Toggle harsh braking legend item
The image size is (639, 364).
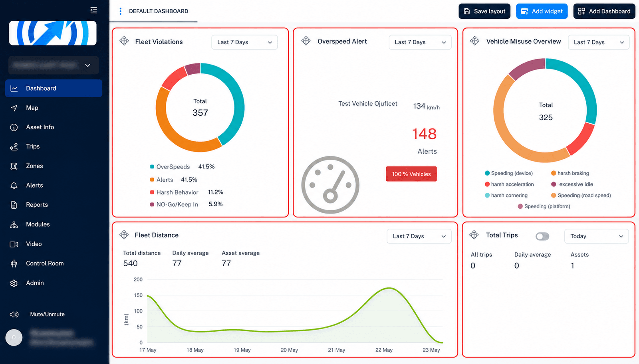coord(570,173)
